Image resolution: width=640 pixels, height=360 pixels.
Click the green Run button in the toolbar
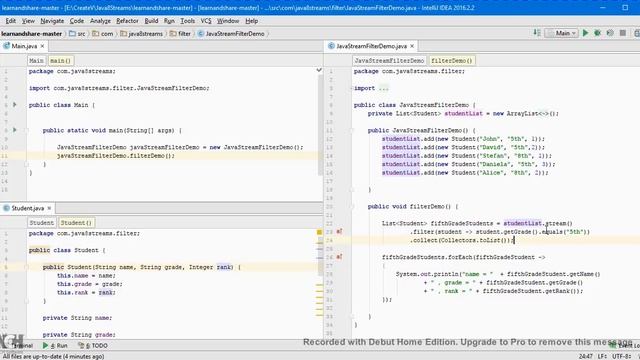[x=585, y=33]
